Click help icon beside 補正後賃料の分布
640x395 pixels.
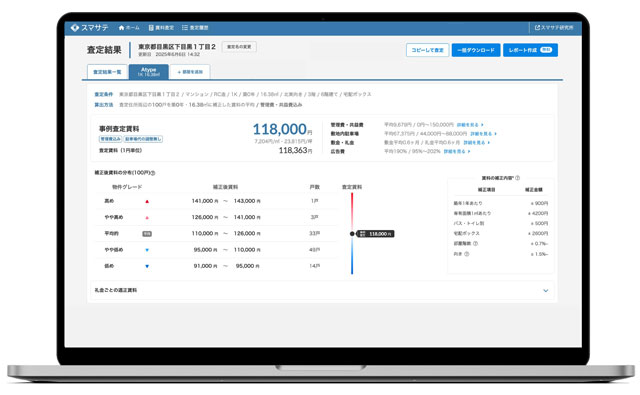(x=153, y=173)
